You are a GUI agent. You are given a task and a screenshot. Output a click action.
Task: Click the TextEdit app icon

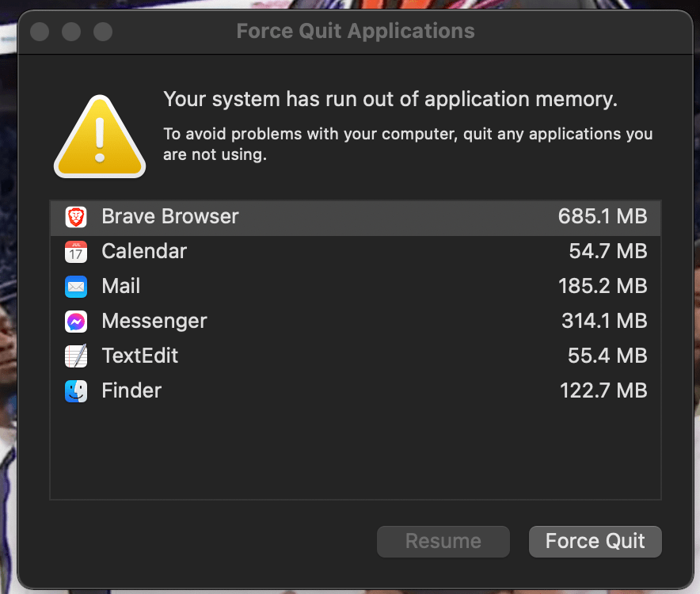(76, 356)
